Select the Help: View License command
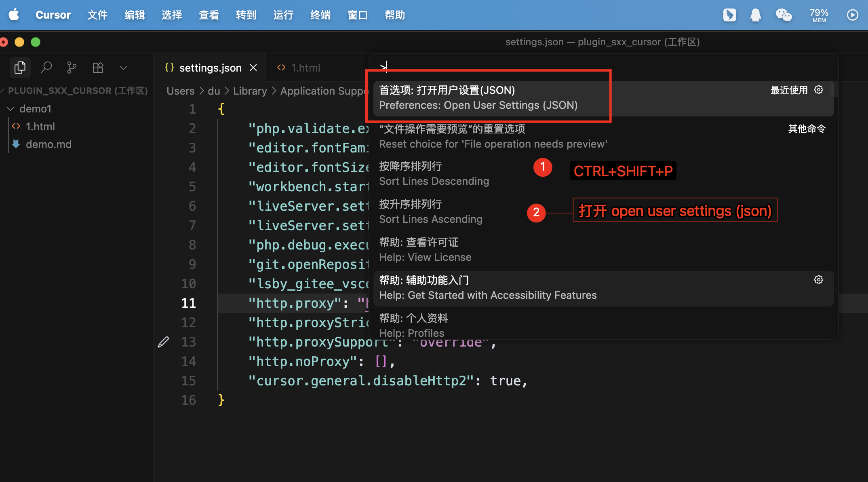Viewport: 868px width, 482px height. [604, 249]
